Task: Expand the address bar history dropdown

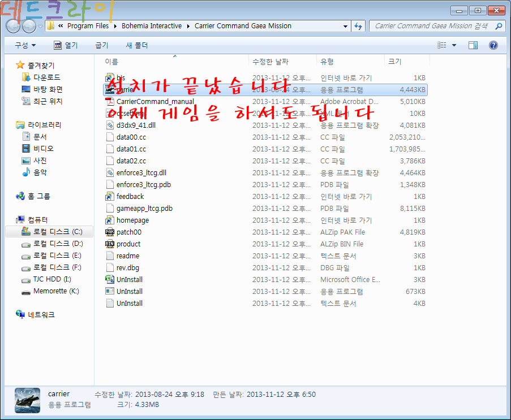Action: tap(345, 26)
